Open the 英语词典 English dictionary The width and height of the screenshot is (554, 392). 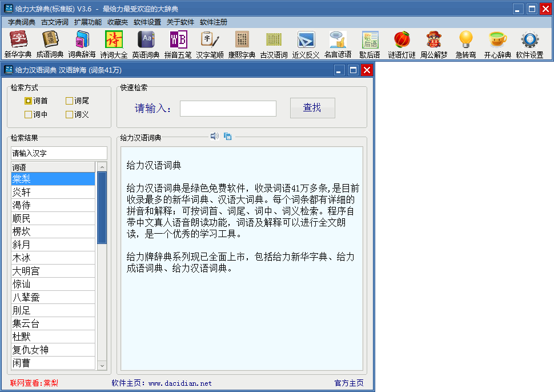tap(146, 44)
